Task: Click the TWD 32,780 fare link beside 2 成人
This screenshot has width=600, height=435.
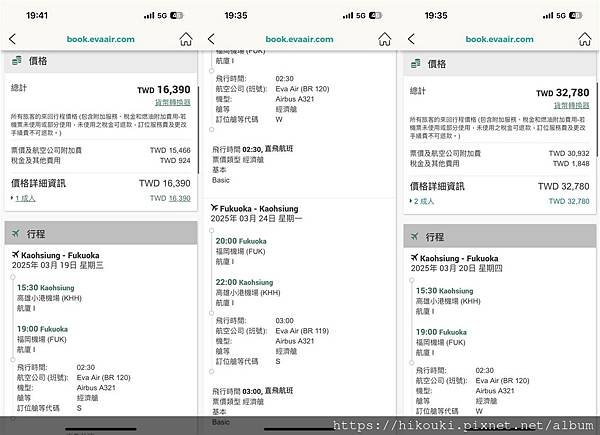Action: pos(569,201)
